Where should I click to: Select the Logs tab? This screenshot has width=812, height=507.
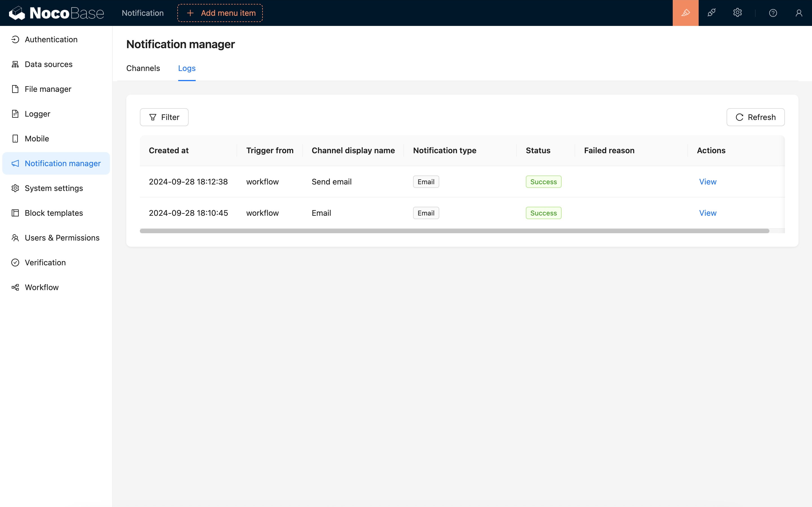click(x=187, y=68)
